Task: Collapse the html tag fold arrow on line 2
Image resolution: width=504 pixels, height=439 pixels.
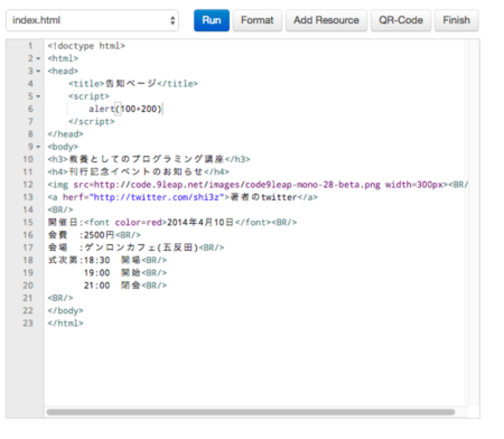Action: [x=38, y=59]
